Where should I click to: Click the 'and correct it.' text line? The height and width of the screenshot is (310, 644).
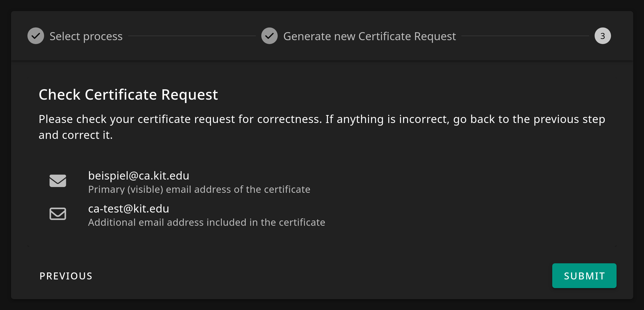pyautogui.click(x=75, y=135)
